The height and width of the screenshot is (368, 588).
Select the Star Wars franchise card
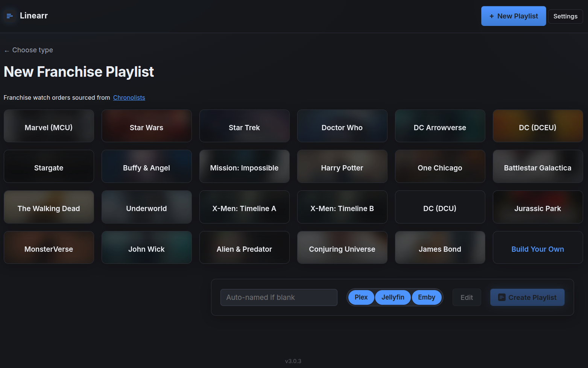pos(147,126)
